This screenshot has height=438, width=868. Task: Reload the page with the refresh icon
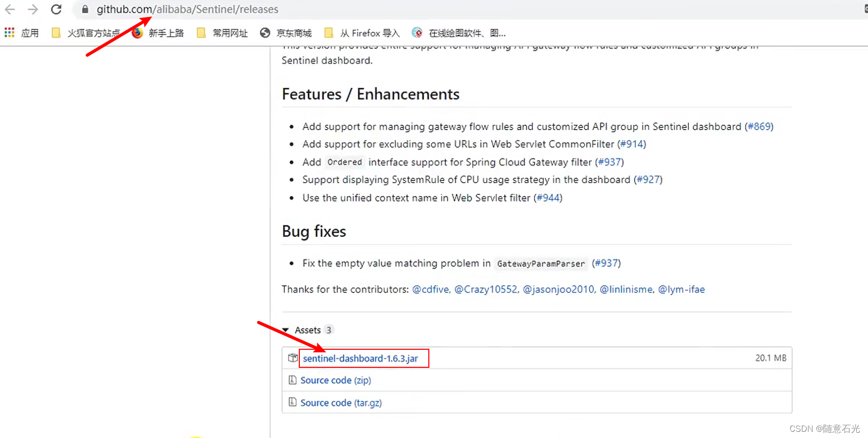pyautogui.click(x=56, y=9)
